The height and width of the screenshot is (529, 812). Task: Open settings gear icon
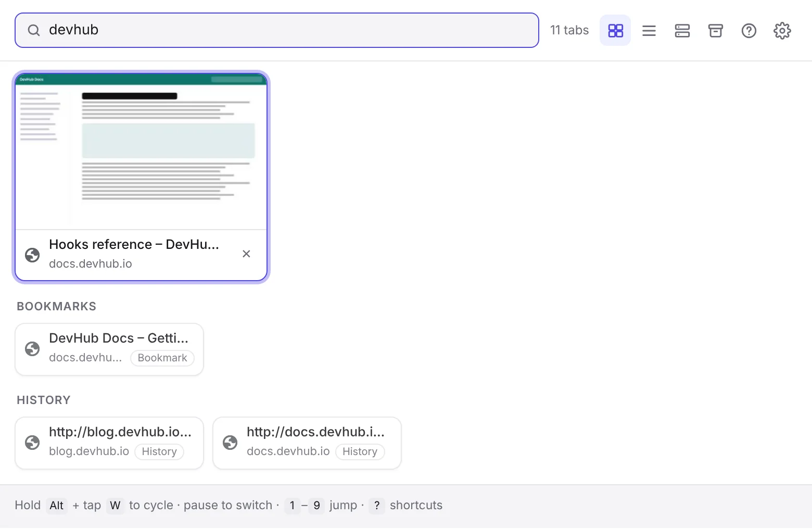(782, 31)
